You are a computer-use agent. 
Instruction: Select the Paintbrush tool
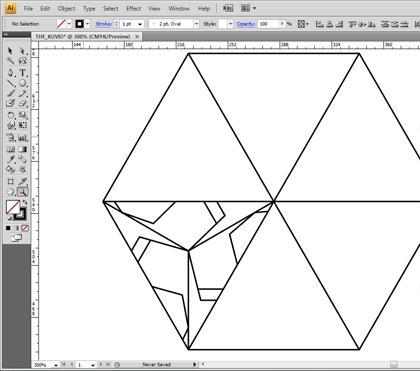click(x=10, y=93)
